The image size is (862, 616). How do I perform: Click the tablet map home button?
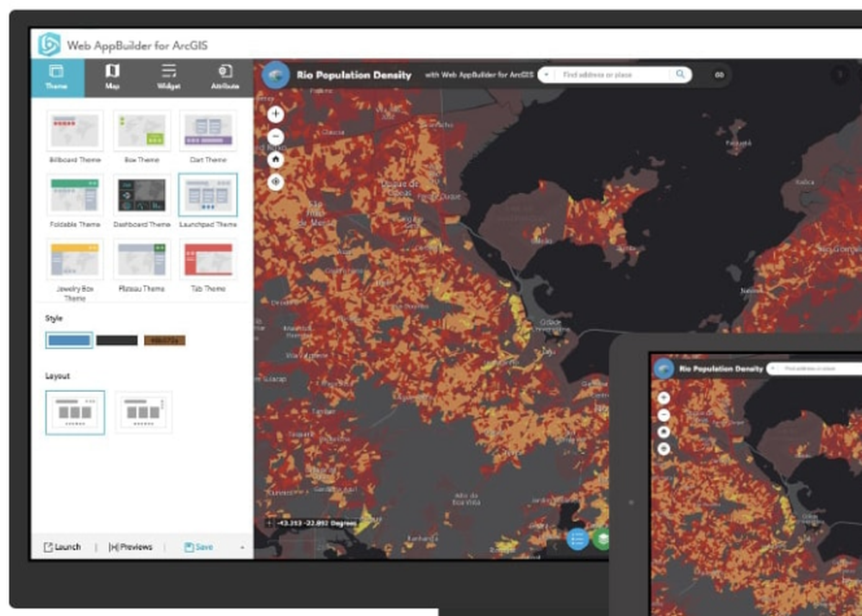click(664, 432)
